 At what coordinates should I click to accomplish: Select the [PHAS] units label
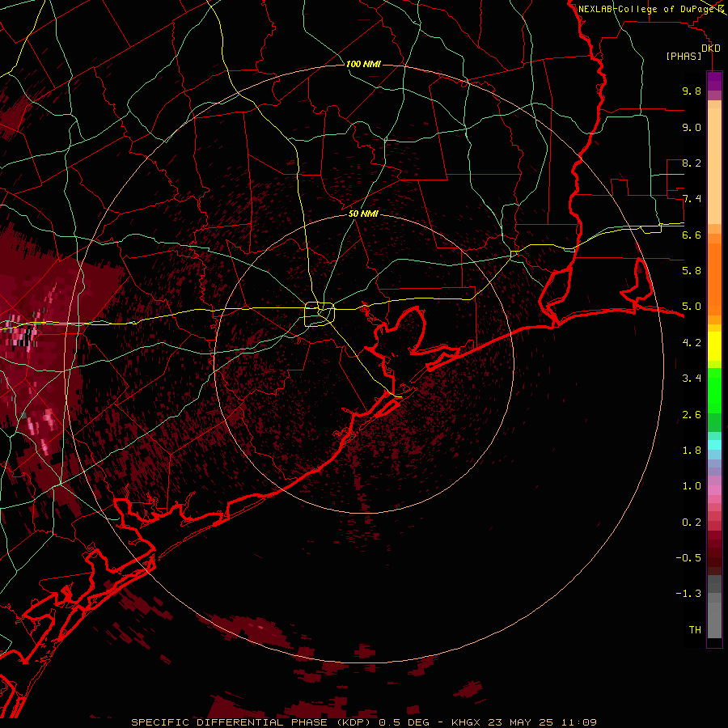[x=684, y=57]
